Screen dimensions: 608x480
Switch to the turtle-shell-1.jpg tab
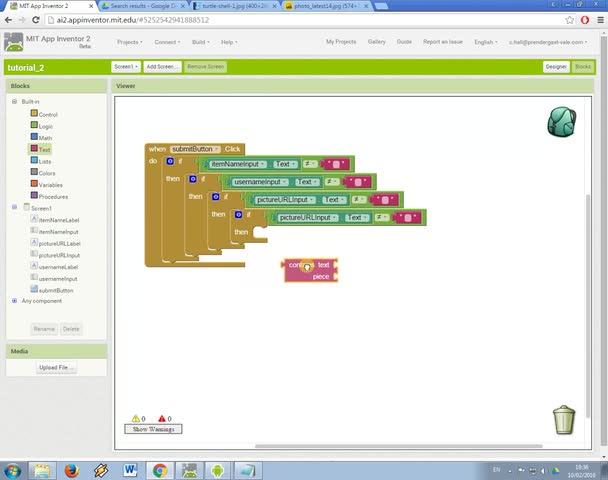[235, 6]
